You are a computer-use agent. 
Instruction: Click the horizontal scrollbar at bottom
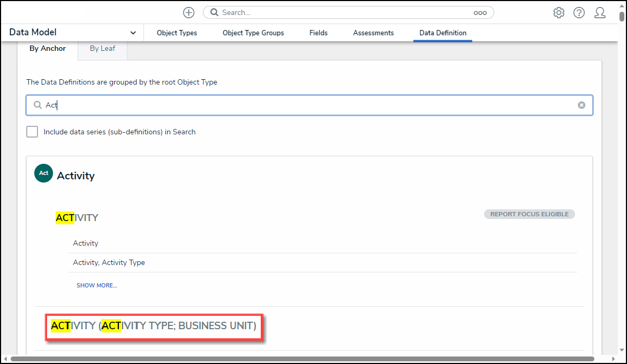[x=302, y=359]
